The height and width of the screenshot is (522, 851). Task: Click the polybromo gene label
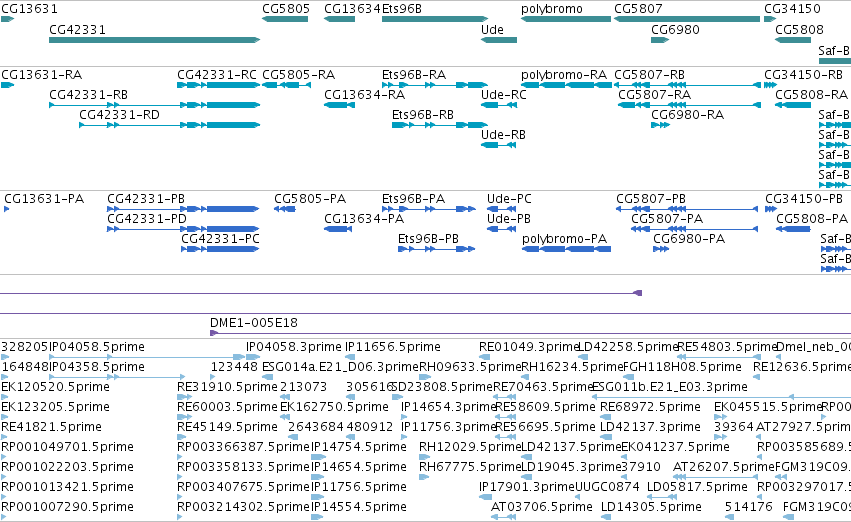click(x=552, y=9)
